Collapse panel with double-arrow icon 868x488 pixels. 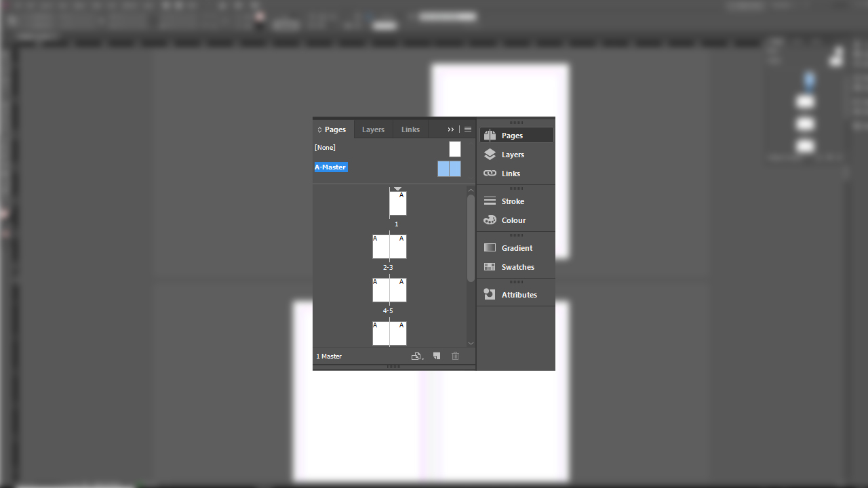pyautogui.click(x=451, y=129)
